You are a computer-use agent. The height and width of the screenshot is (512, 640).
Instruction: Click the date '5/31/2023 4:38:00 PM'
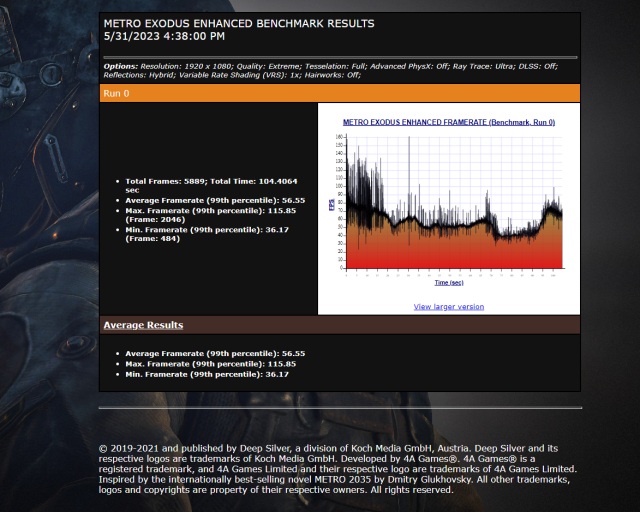pos(164,36)
